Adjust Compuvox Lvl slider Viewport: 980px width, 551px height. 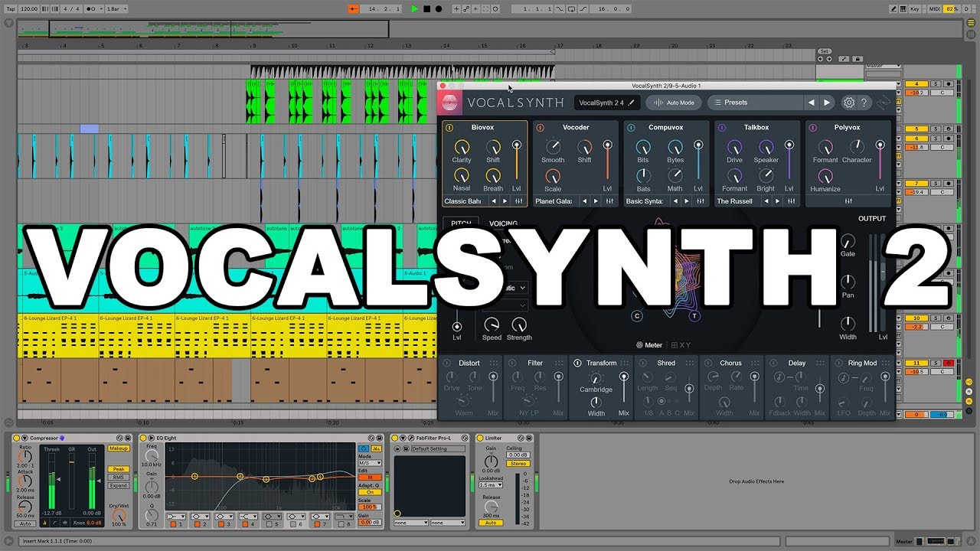[698, 161]
